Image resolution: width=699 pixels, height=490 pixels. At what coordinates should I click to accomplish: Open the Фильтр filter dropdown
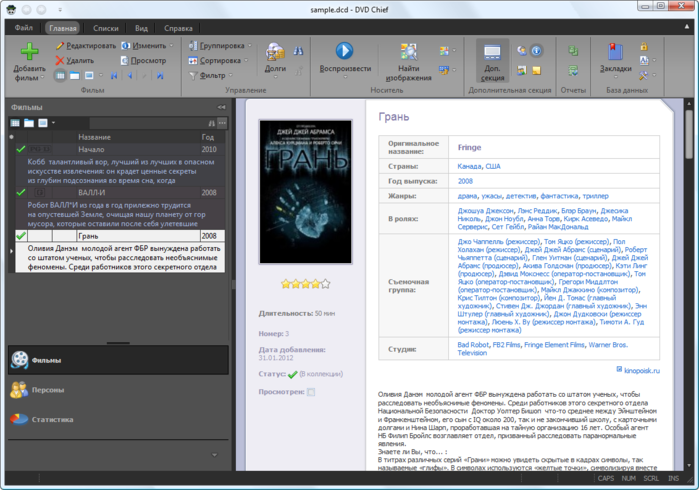click(x=210, y=75)
